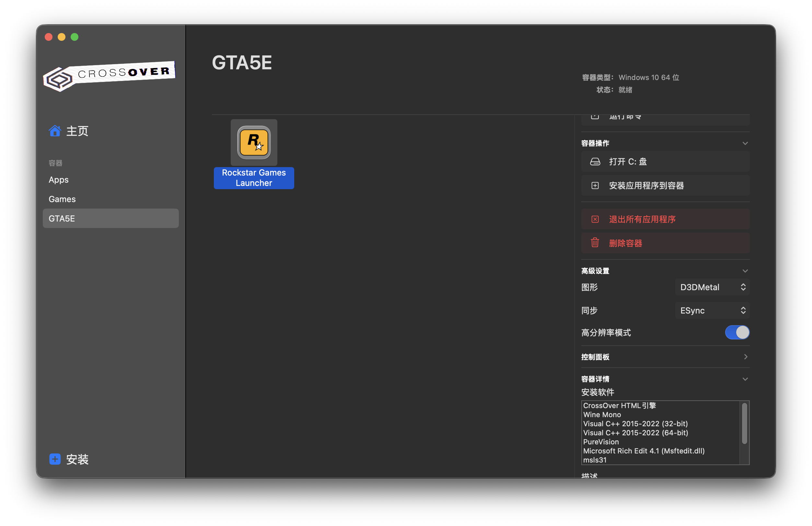Expand the 控制面板 section chevron
Viewport: 812px width, 526px height.
tap(746, 357)
